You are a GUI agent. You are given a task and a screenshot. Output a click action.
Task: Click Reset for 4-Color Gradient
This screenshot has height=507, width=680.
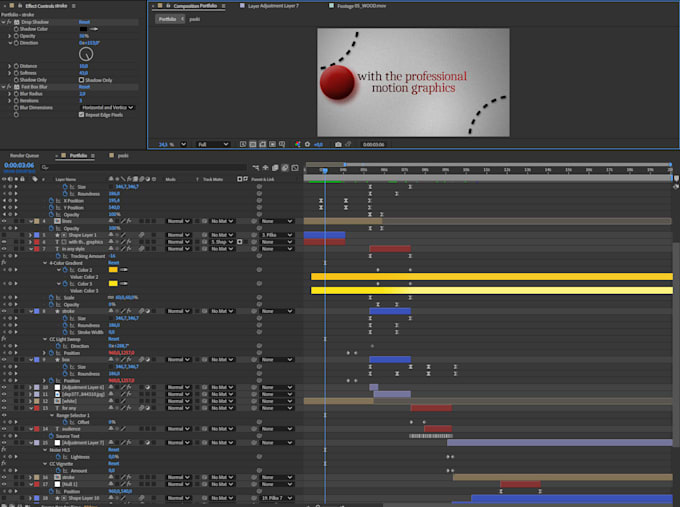pyautogui.click(x=114, y=263)
